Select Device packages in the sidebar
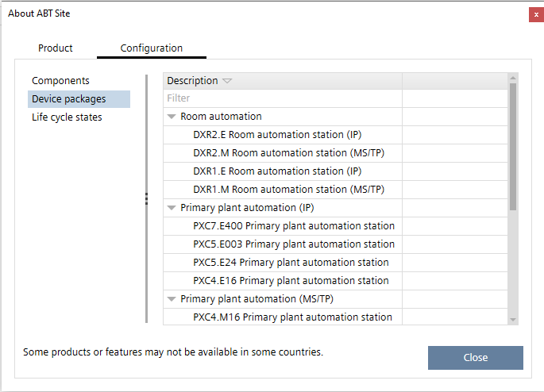The height and width of the screenshot is (392, 544). [x=68, y=99]
